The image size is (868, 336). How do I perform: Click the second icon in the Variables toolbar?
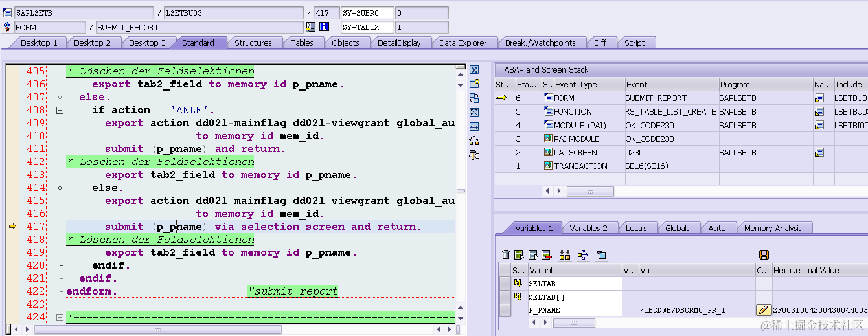point(519,254)
